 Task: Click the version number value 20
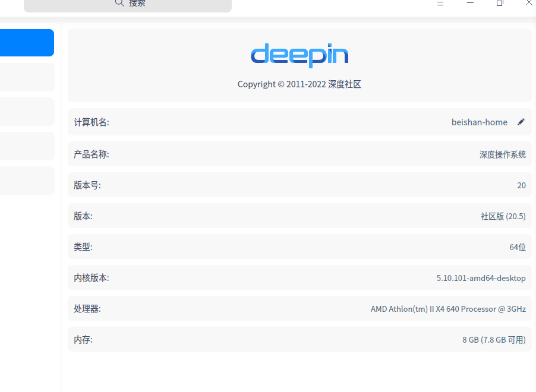click(521, 185)
